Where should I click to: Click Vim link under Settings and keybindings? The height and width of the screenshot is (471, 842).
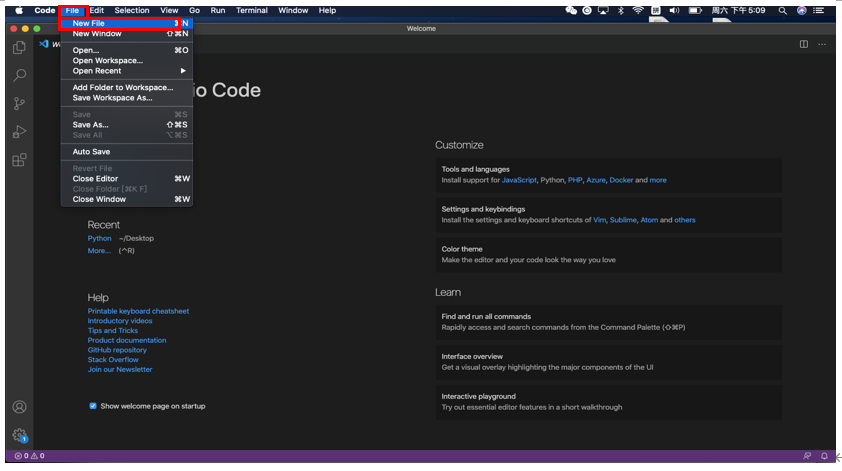599,220
